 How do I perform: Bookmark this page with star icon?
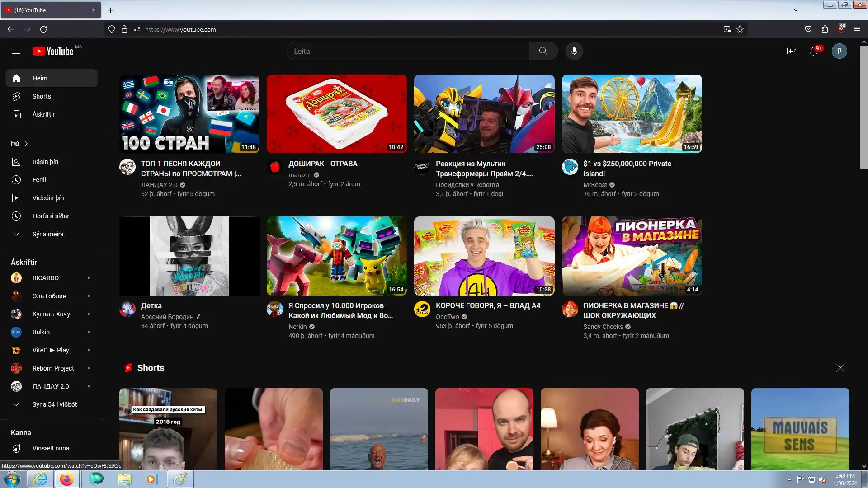[740, 29]
